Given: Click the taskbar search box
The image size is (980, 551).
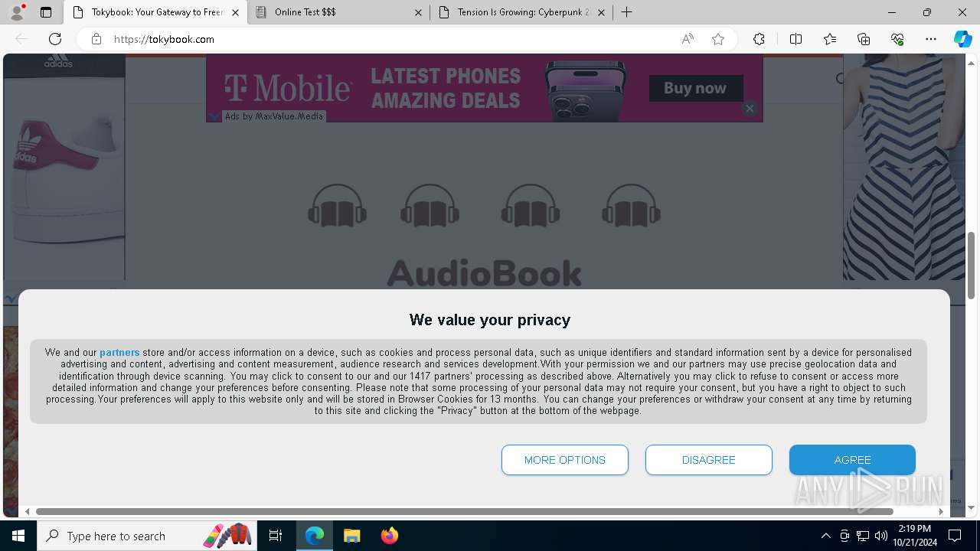Looking at the screenshot, I should (147, 536).
